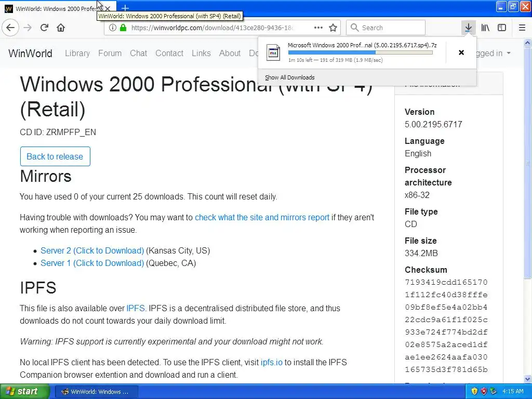Screen dimensions: 532x399
Task: Select WinWorld taskbar window button
Action: (96, 392)
